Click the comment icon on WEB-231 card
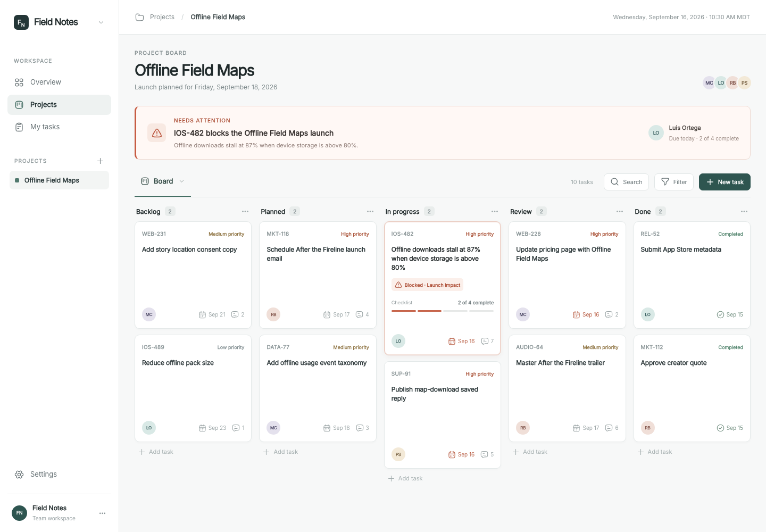This screenshot has height=532, width=766. (x=235, y=315)
